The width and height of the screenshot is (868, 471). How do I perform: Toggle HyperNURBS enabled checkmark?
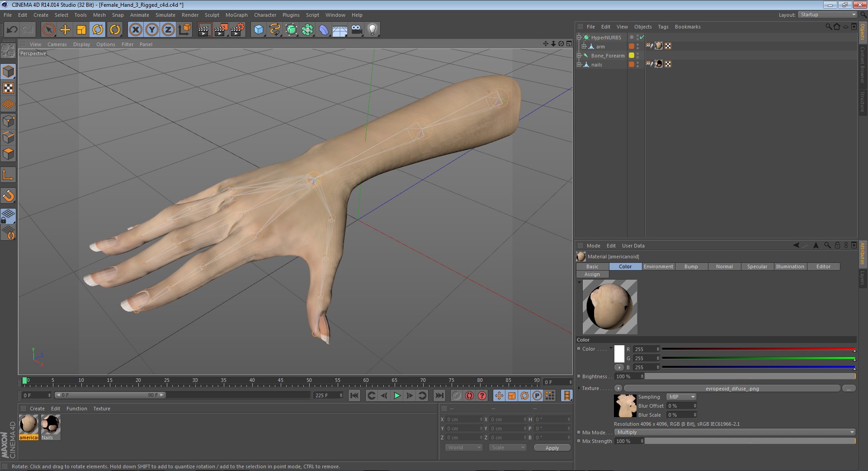tap(642, 37)
